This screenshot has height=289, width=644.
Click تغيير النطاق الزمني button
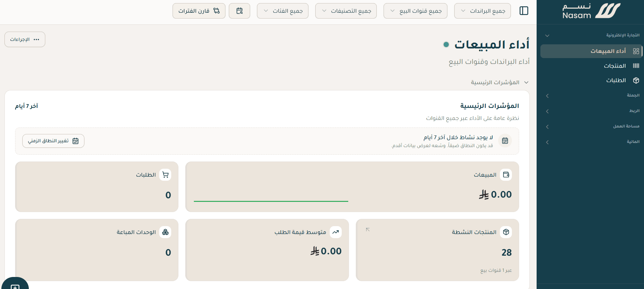tap(53, 141)
